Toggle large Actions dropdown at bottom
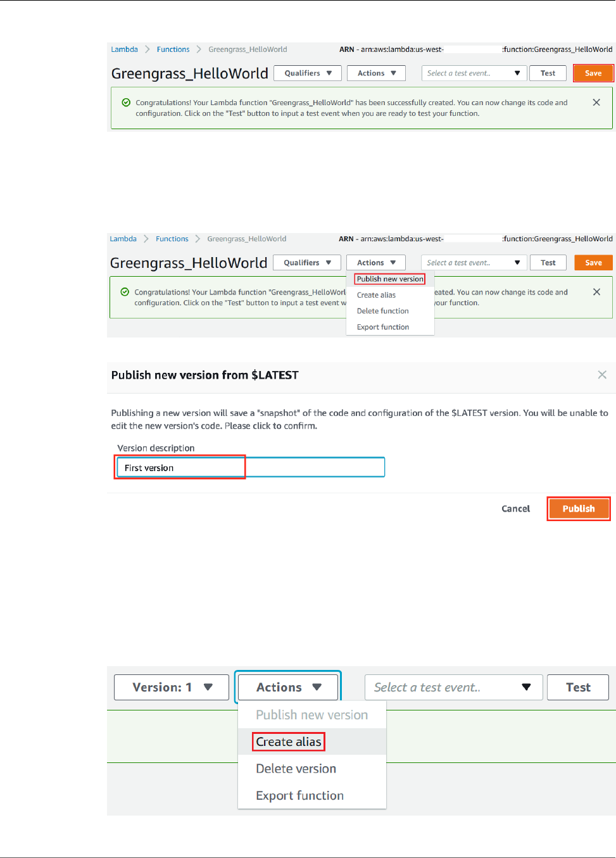 point(289,688)
